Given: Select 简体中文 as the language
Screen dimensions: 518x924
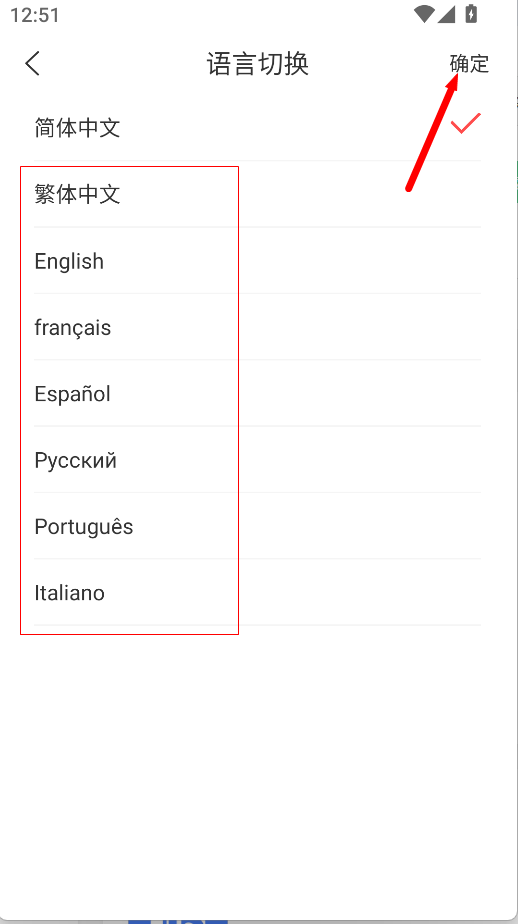Looking at the screenshot, I should tap(258, 127).
